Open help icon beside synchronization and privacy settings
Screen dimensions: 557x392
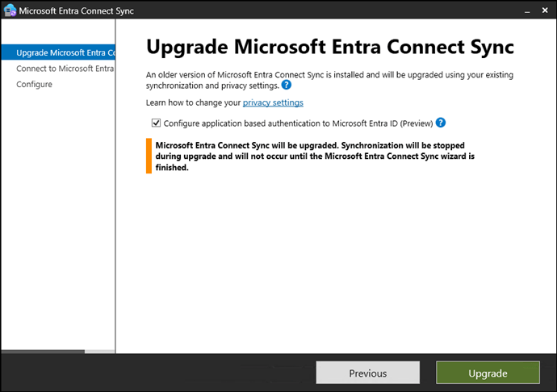(x=287, y=85)
